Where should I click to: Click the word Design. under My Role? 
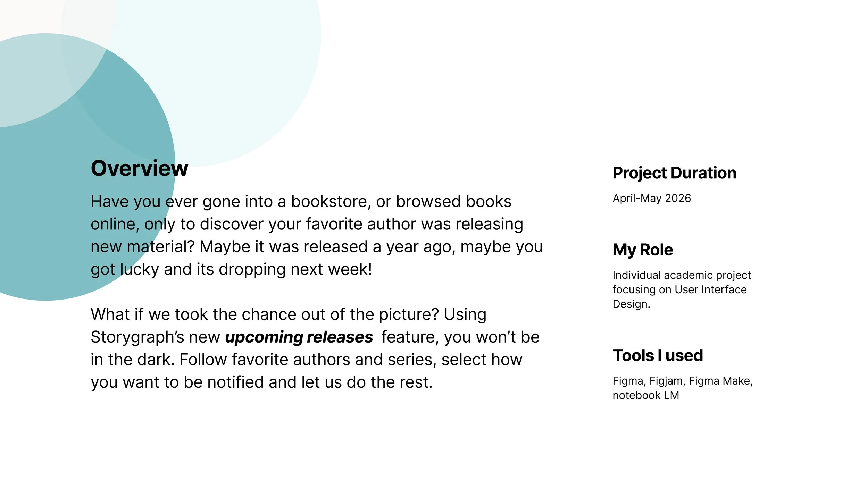[x=631, y=304]
